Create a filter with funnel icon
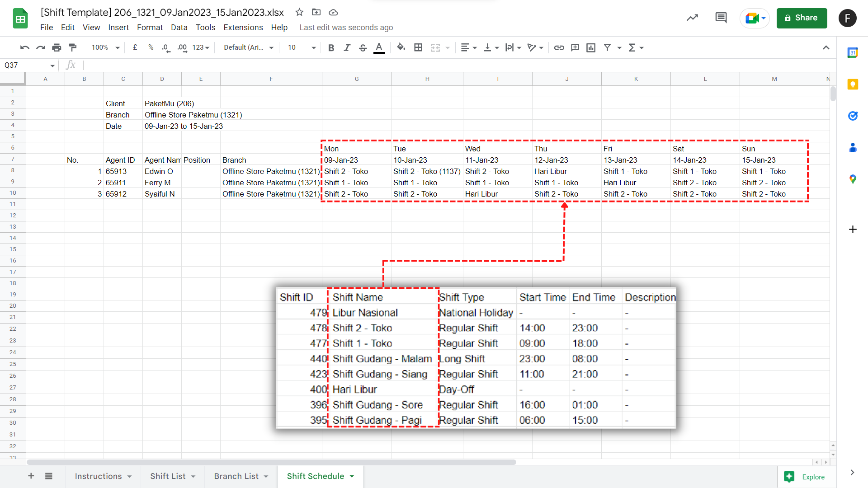The image size is (868, 488). coord(607,47)
